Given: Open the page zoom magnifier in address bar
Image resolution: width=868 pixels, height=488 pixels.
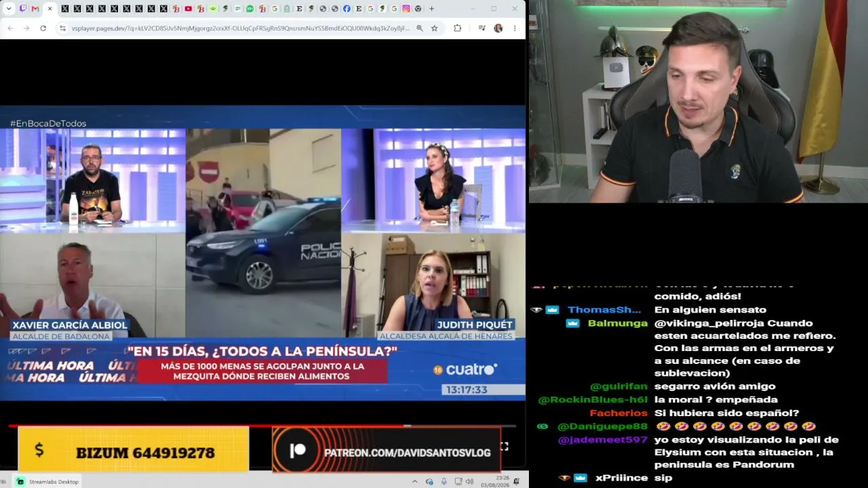Looking at the screenshot, I should [420, 28].
